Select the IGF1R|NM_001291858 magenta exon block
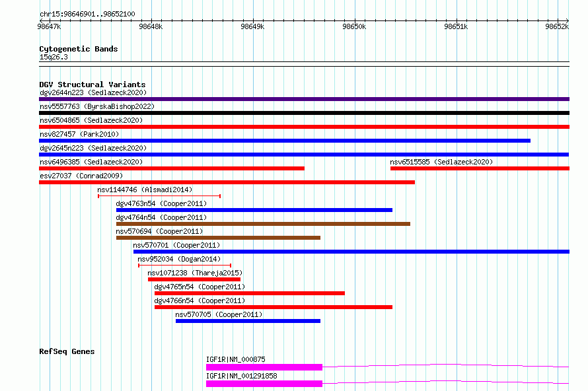 pos(264,384)
